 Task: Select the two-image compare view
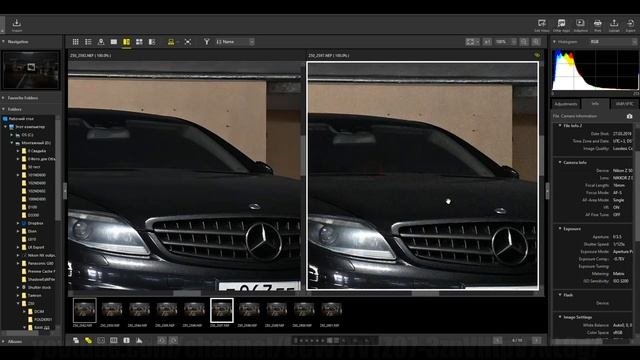pyautogui.click(x=127, y=42)
